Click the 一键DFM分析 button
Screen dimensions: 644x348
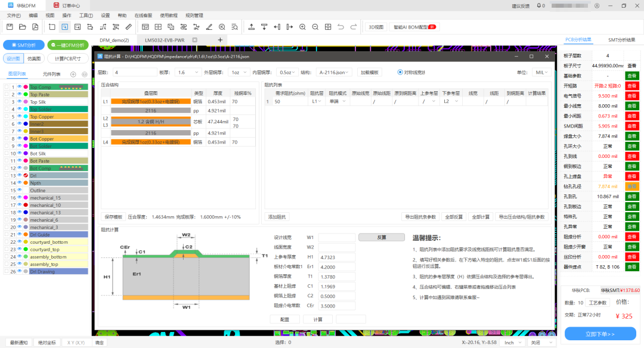(x=68, y=45)
